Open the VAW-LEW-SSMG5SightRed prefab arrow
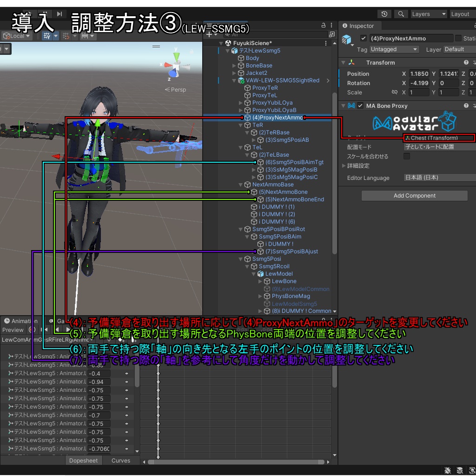Screen dimensions: 476x476 pyautogui.click(x=328, y=80)
